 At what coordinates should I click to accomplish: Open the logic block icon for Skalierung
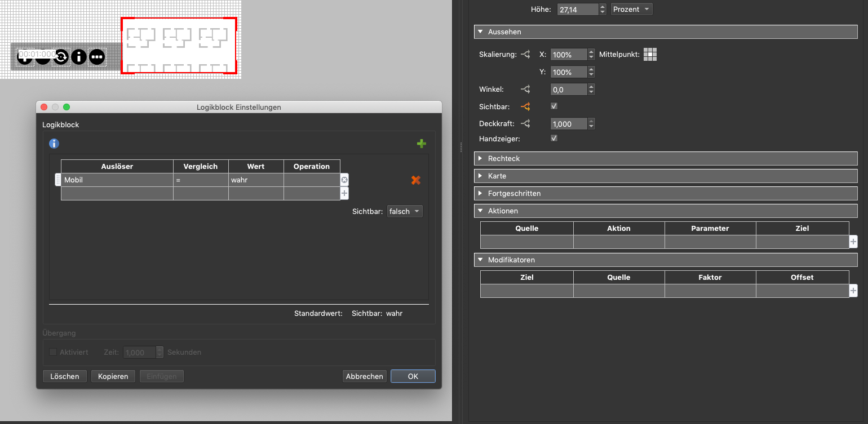[x=525, y=55]
